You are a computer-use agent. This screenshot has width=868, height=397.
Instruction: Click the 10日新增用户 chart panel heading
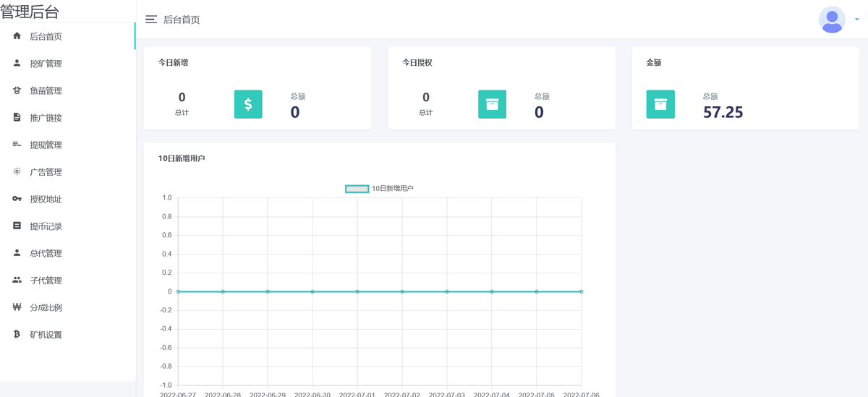(x=182, y=158)
